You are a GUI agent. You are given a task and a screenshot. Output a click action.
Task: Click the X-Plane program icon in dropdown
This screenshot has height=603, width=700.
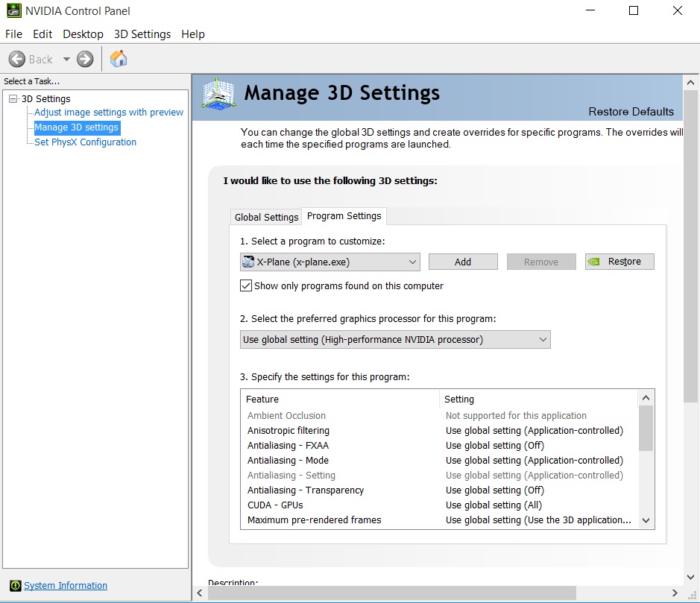247,262
